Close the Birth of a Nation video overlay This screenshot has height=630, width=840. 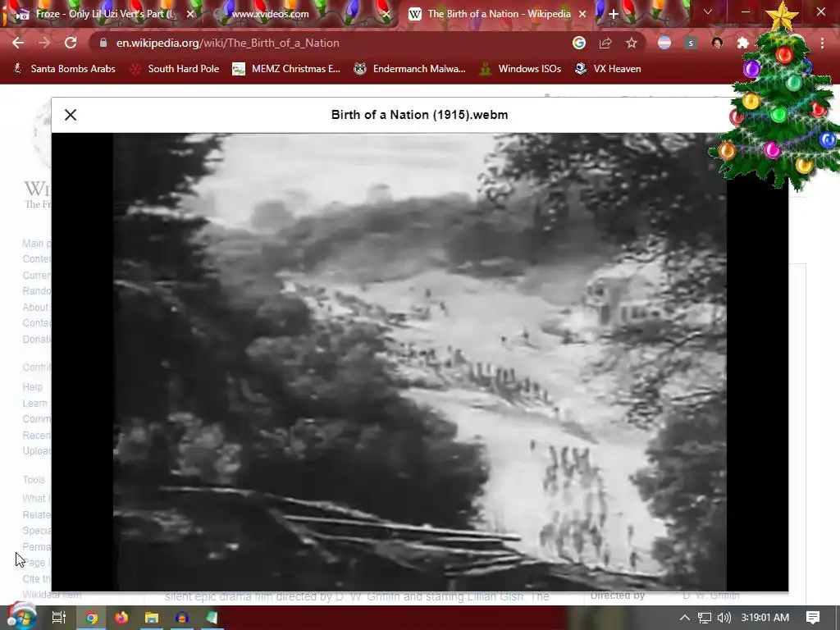tap(71, 115)
